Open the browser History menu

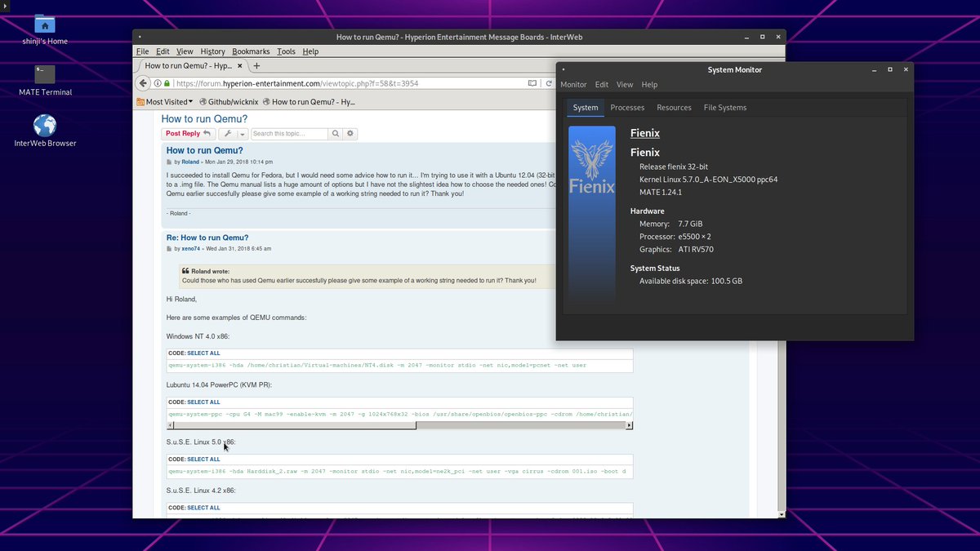pyautogui.click(x=212, y=51)
